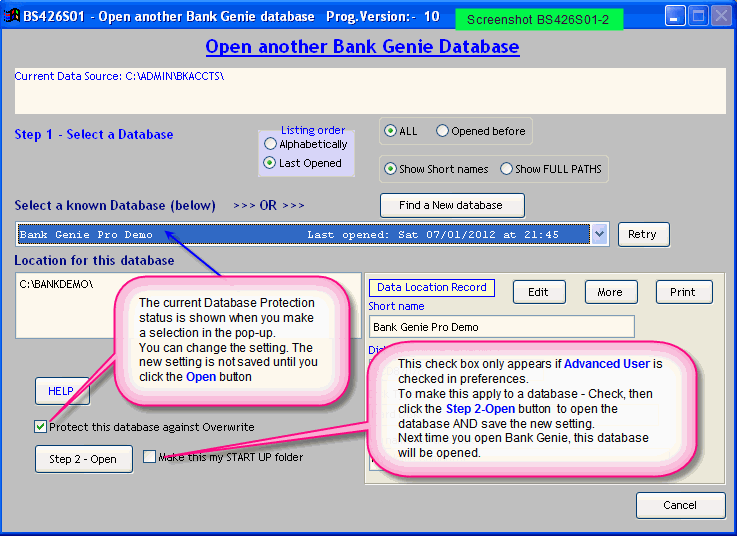Screen dimensions: 737x536
Task: Click the Short name input field
Action: tap(502, 327)
